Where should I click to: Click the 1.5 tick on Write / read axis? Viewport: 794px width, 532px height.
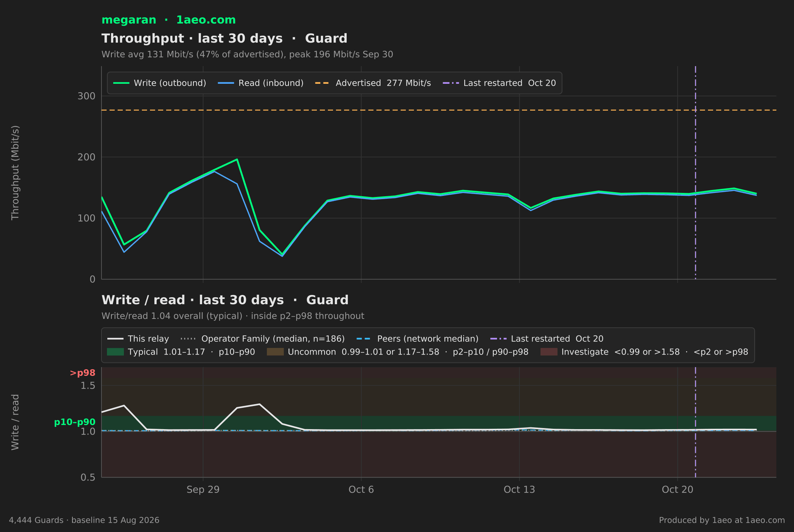coord(88,386)
